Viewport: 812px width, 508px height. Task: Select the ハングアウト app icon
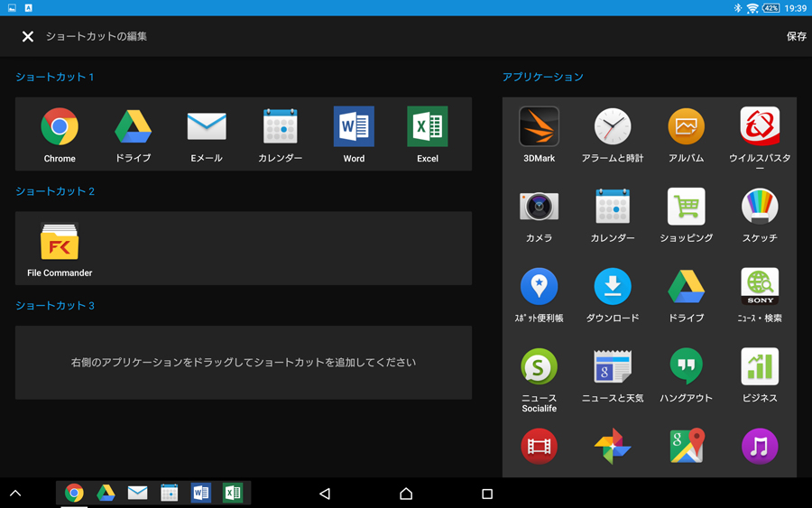tap(686, 367)
